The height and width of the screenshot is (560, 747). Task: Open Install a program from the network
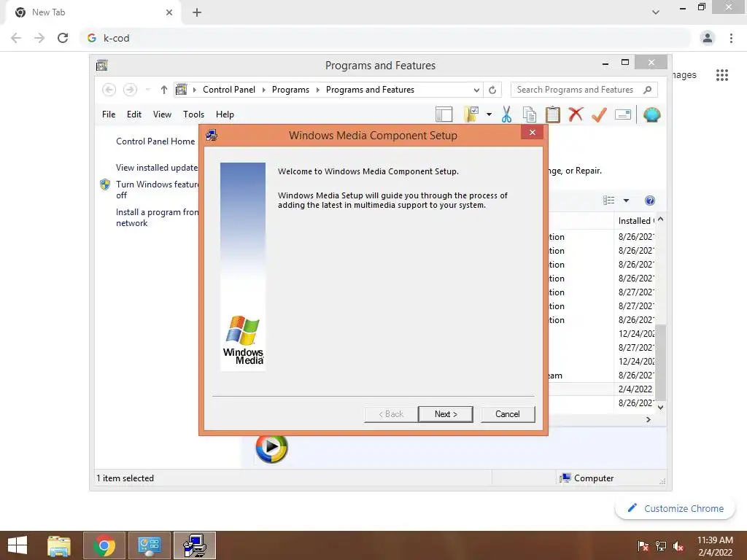point(157,217)
